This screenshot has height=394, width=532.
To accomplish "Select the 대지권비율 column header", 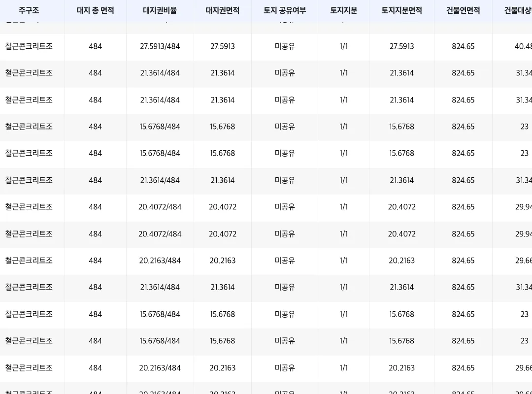I will (x=160, y=10).
